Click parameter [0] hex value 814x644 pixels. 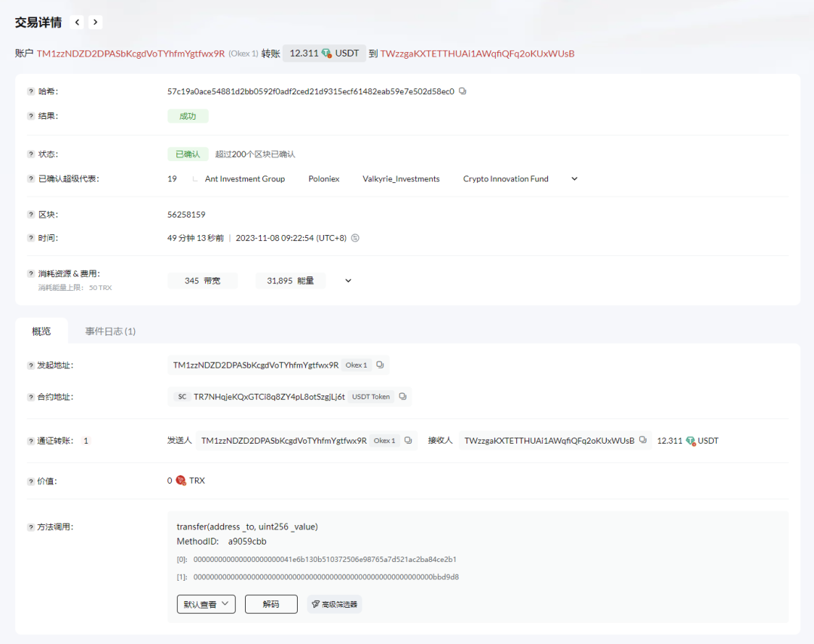click(x=325, y=560)
